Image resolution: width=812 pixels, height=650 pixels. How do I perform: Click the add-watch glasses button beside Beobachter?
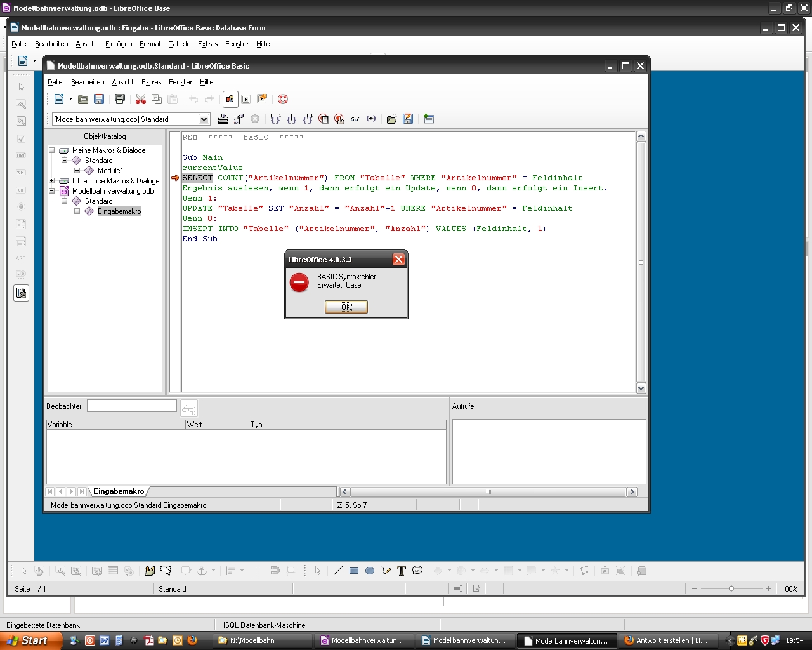[189, 408]
